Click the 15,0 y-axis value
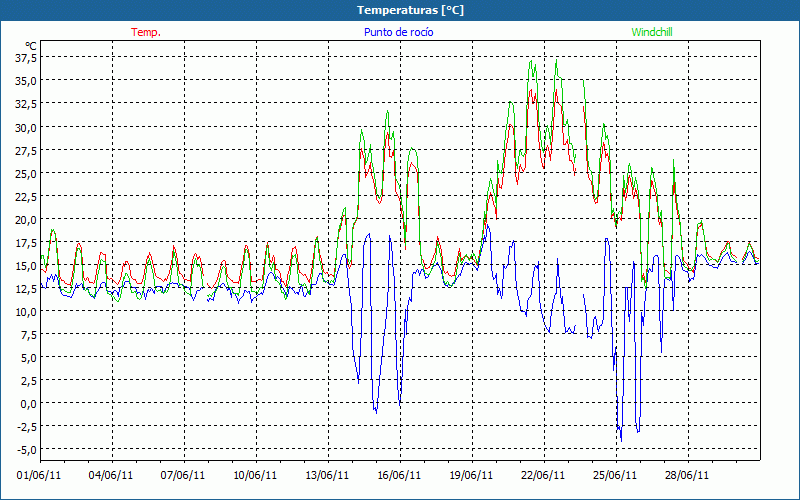800x500 pixels. (x=26, y=265)
